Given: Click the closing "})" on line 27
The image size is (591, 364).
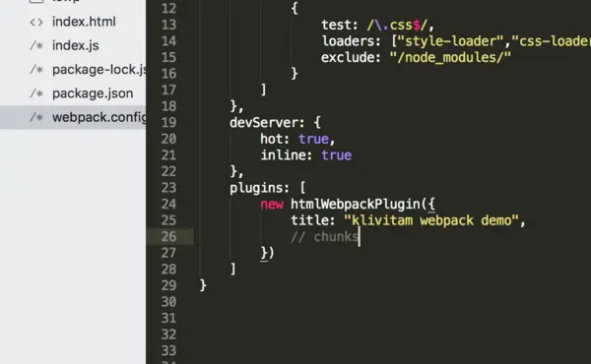Looking at the screenshot, I should pos(267,253).
